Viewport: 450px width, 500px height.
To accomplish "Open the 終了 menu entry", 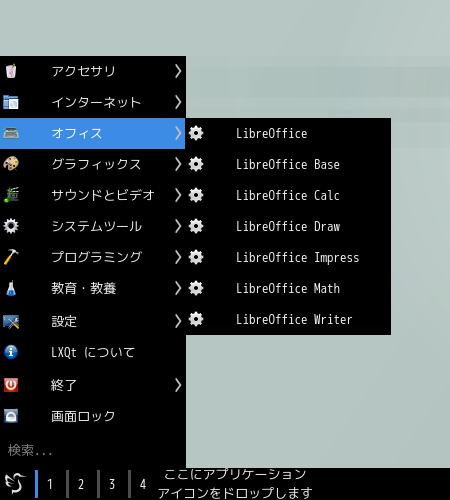I will 93,385.
